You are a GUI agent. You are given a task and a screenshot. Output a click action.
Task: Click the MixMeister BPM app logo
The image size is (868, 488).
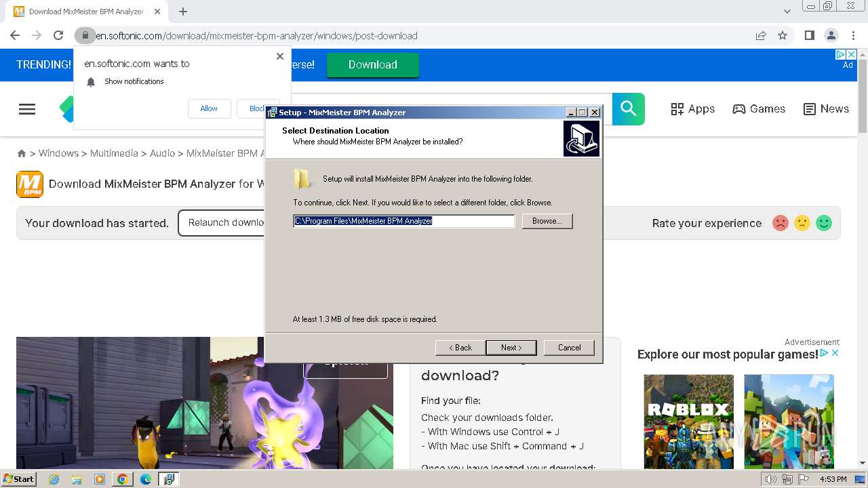tap(30, 184)
